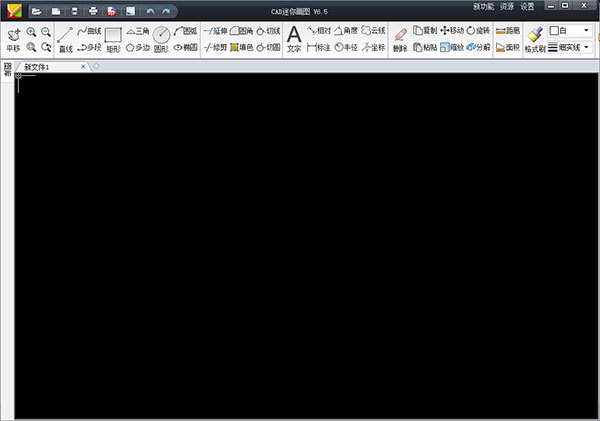600x421 pixels.
Task: Close the 新文件1 tab
Action: (83, 67)
